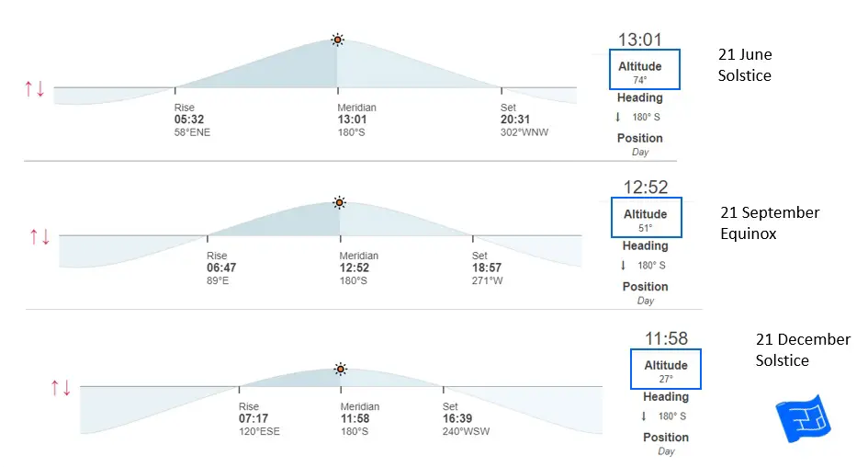868x467 pixels.
Task: Click the red up-down arrows beside June chart
Action: [35, 89]
